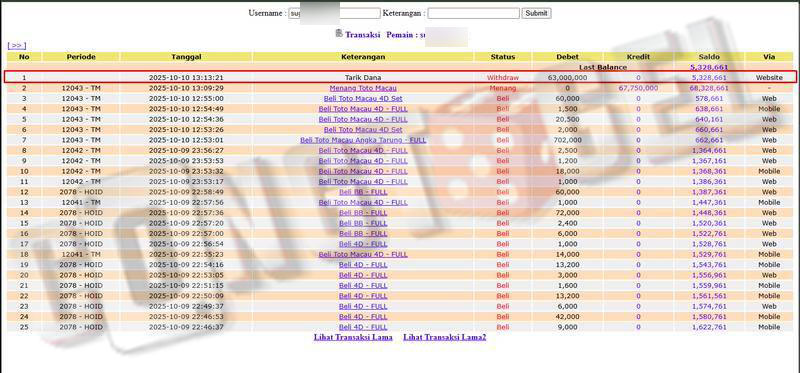Open Beli BB - FULL in row 12
800x373 pixels.
[363, 192]
